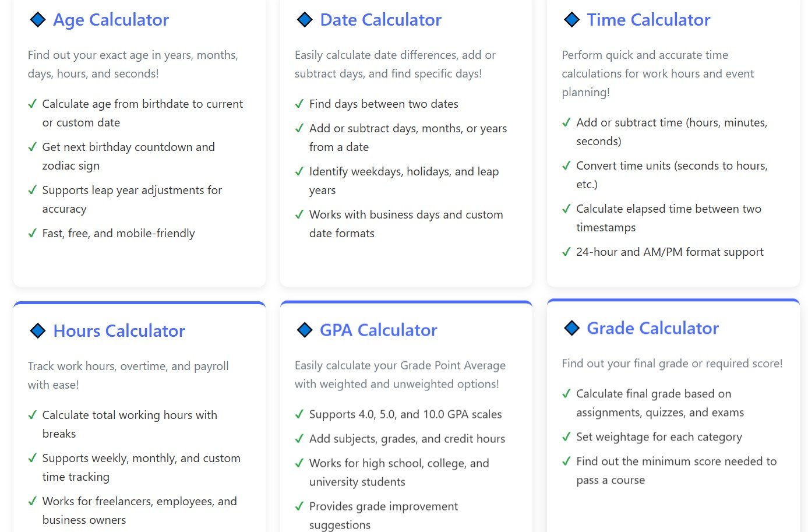The height and width of the screenshot is (532, 808).
Task: Open the Date Calculator link
Action: coord(380,20)
